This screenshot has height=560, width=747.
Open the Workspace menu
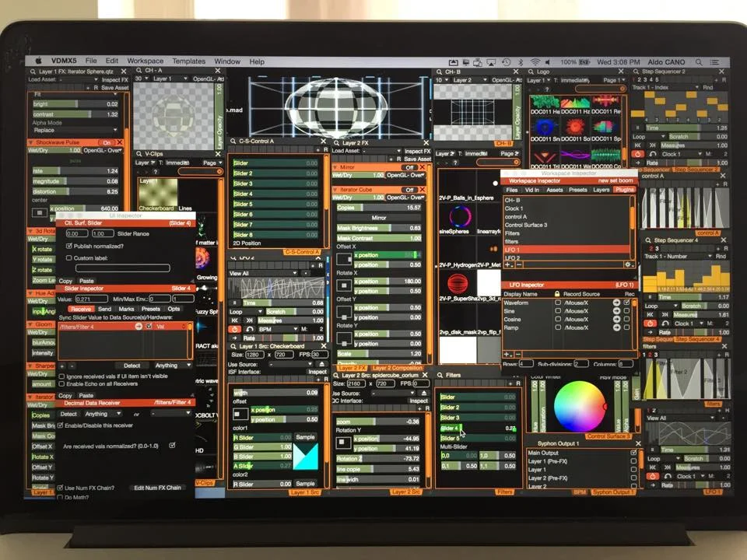pyautogui.click(x=145, y=61)
